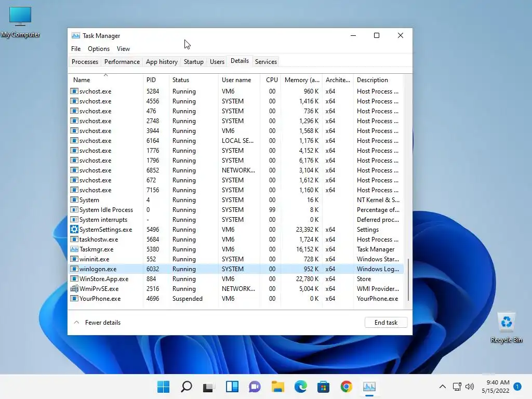The width and height of the screenshot is (532, 399).
Task: Open the clock showing 9:40 AM
Action: (495, 387)
